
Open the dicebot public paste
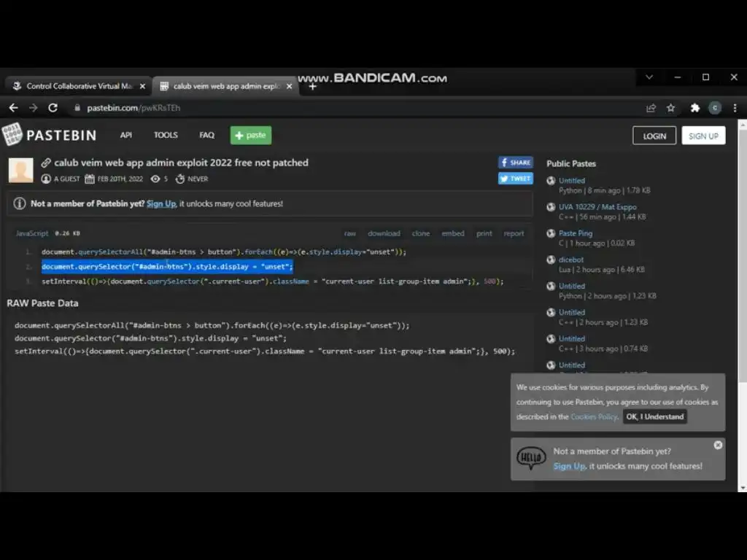pyautogui.click(x=570, y=260)
